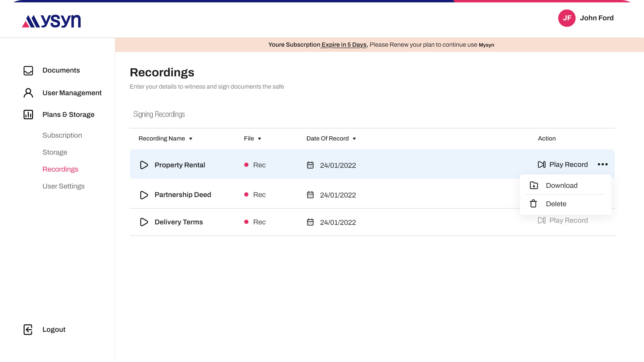Image resolution: width=644 pixels, height=362 pixels.
Task: Click the Logout icon at sidebar bottom
Action: coord(28,329)
